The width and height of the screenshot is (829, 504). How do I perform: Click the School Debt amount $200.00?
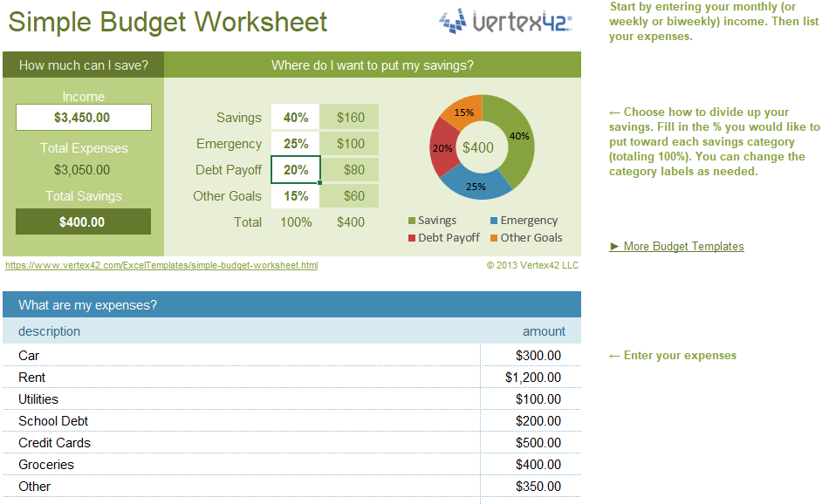coord(538,421)
